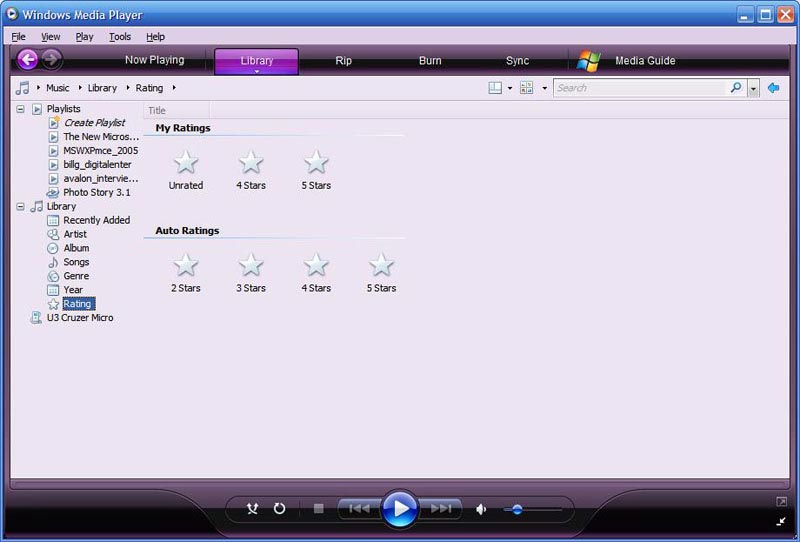Select Rating in the Library tree
Screen dimensions: 800x542
(79, 304)
